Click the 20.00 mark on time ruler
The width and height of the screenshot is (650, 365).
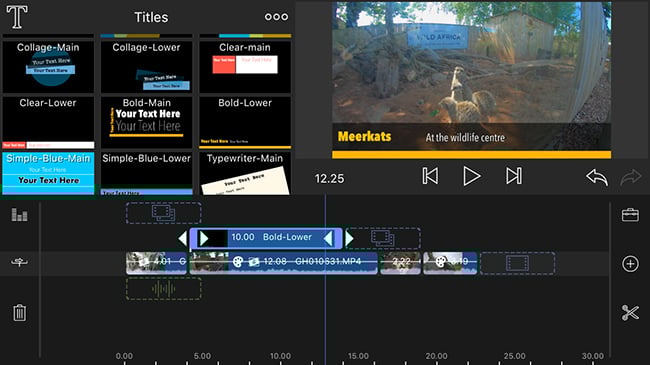(437, 356)
